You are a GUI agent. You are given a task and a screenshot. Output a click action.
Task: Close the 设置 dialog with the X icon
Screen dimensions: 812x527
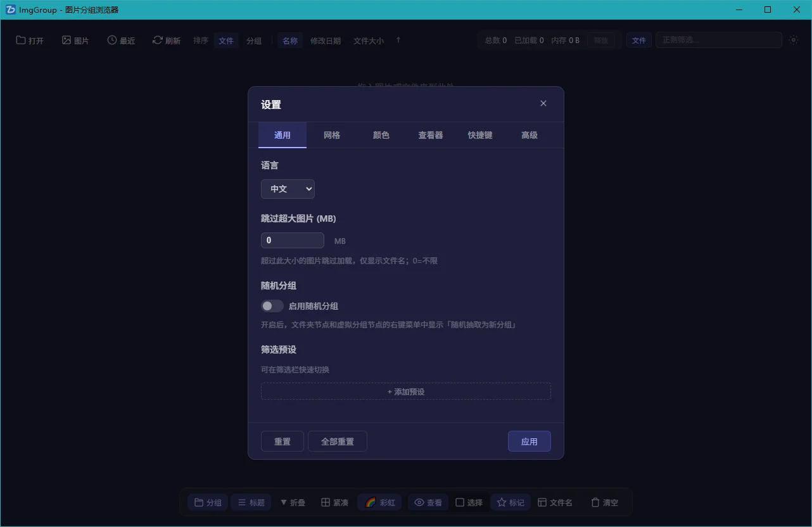[543, 103]
